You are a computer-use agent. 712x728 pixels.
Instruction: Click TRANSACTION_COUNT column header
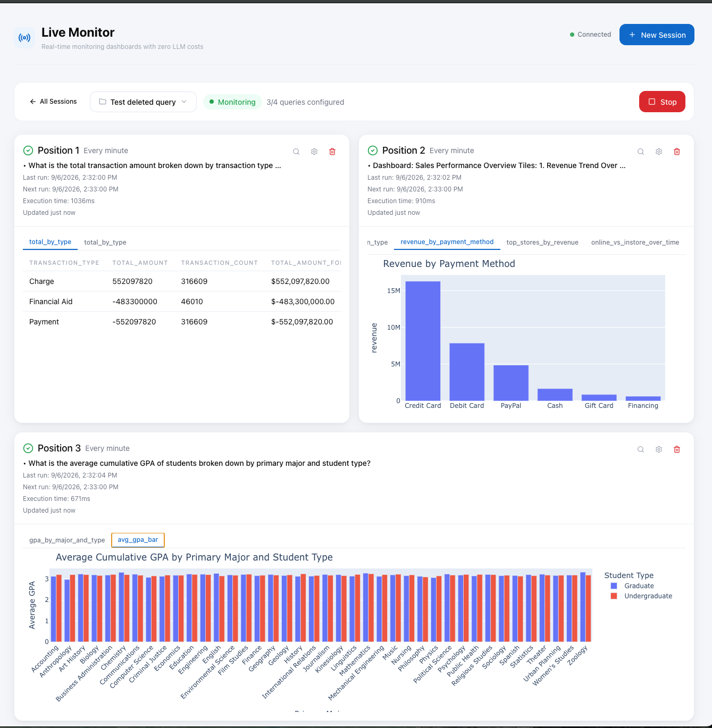[220, 263]
